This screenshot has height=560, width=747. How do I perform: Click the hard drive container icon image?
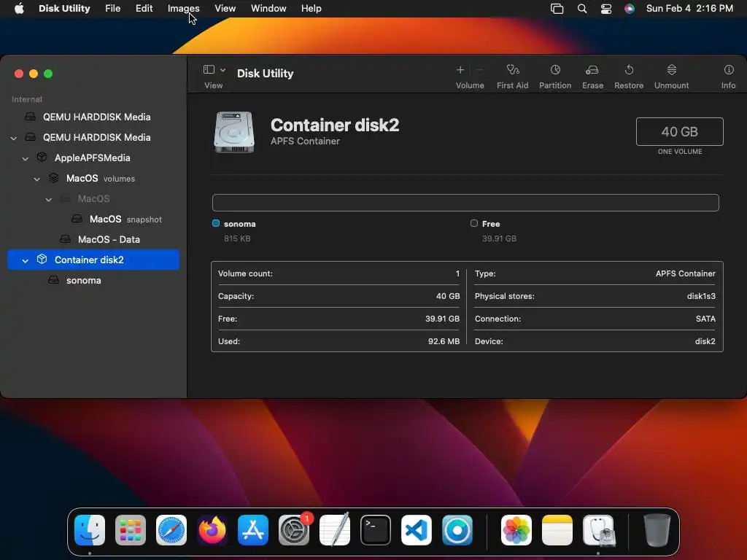tap(234, 133)
